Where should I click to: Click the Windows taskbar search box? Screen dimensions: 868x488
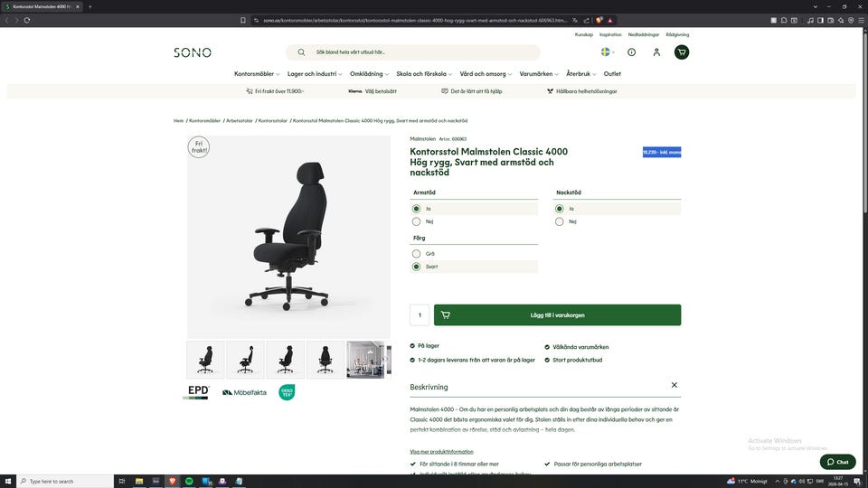pyautogui.click(x=65, y=481)
